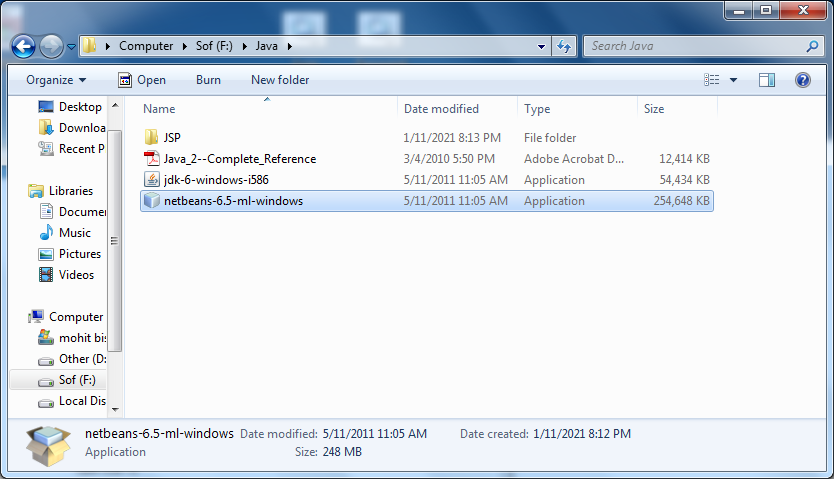Sort by Date modified column header
The image size is (834, 479).
(x=441, y=108)
